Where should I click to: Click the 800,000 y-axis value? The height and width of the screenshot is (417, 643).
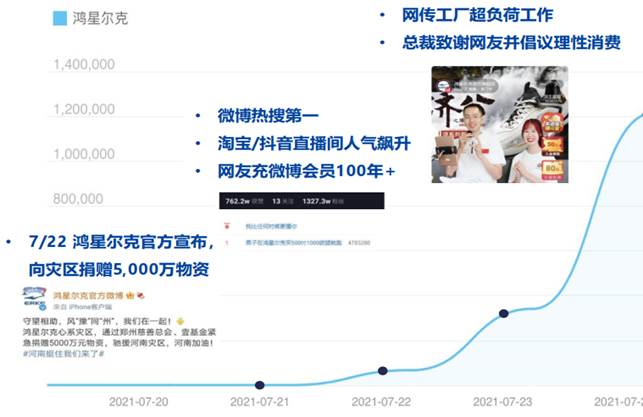pyautogui.click(x=78, y=198)
